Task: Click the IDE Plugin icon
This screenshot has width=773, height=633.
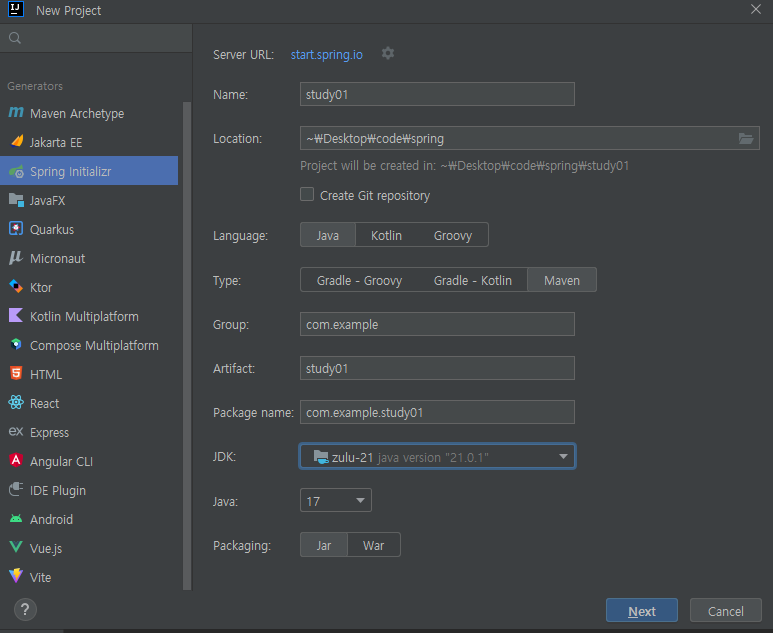Action: click(16, 489)
